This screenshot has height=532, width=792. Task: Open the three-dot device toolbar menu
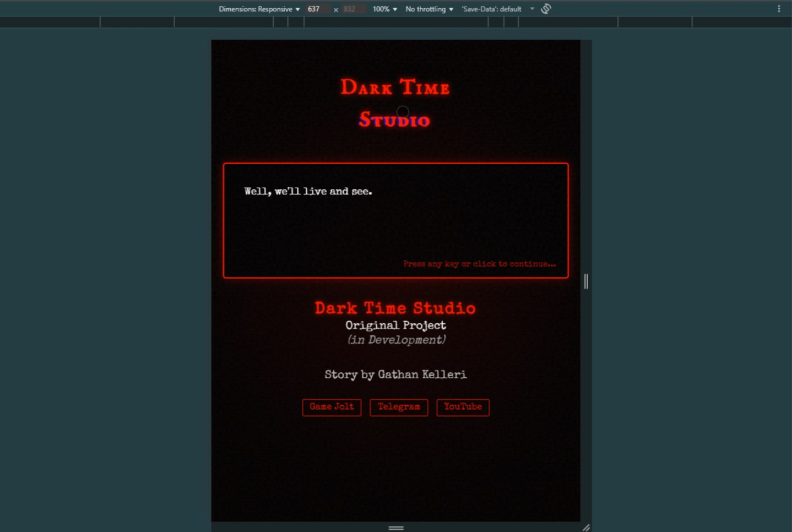coord(779,9)
